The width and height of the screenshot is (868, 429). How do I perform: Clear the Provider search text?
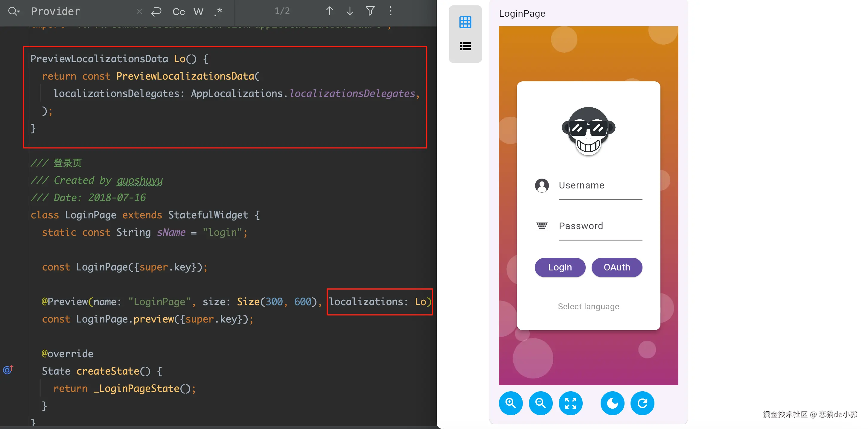139,11
